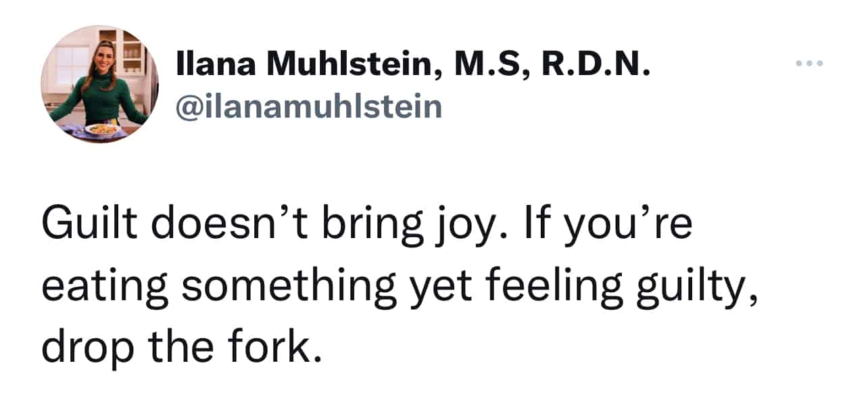Click the word "eating" in the tweet
The width and height of the screenshot is (868, 395).
coord(103,287)
